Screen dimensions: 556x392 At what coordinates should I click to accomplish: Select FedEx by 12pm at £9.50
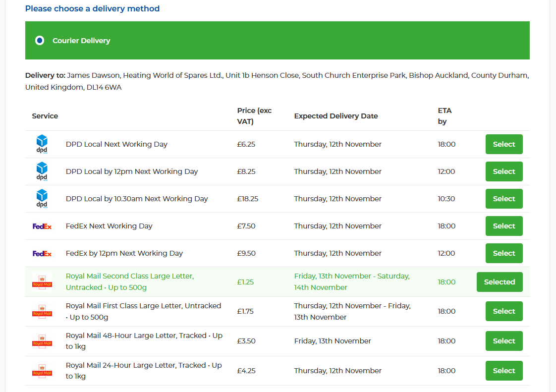[x=504, y=253]
